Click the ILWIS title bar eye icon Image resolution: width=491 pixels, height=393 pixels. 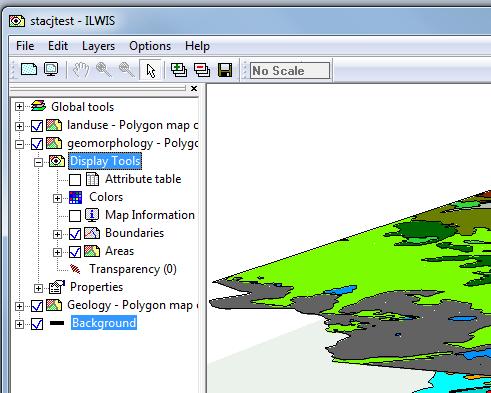(17, 21)
